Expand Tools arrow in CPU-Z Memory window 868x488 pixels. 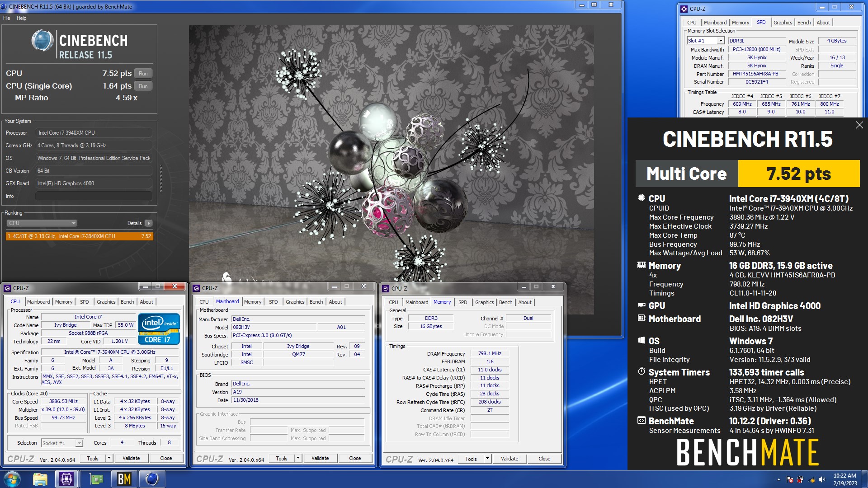(x=487, y=459)
